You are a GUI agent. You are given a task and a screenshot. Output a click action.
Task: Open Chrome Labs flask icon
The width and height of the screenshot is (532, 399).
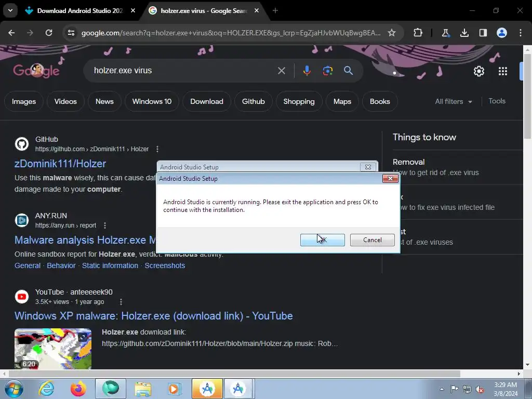click(x=445, y=33)
